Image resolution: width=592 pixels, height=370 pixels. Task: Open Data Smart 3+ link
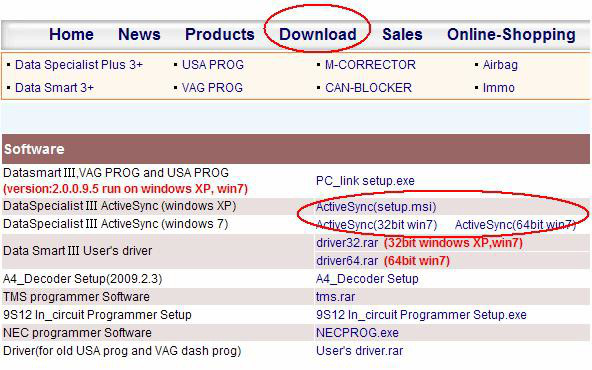[x=54, y=88]
